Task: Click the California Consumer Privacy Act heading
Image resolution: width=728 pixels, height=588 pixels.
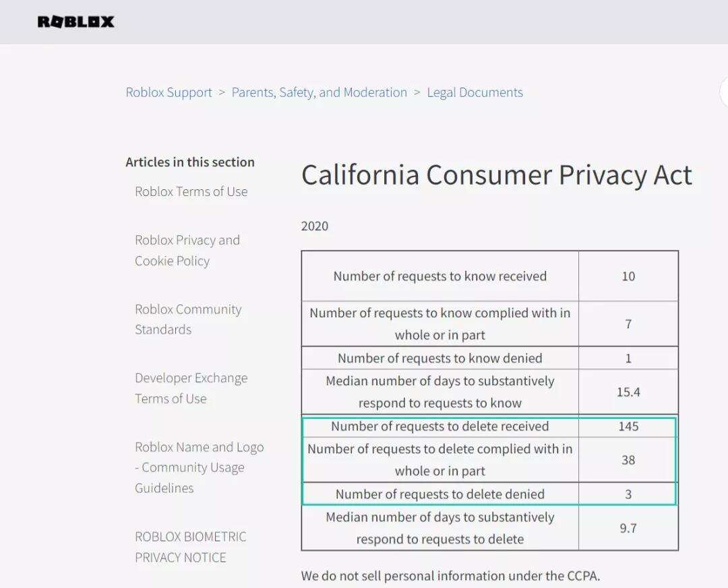Action: coord(496,175)
